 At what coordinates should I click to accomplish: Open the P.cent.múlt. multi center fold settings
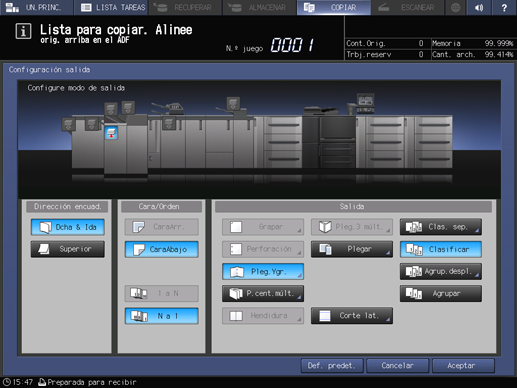pyautogui.click(x=263, y=293)
